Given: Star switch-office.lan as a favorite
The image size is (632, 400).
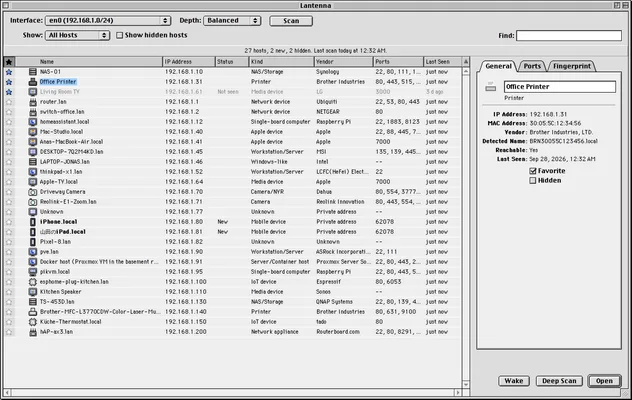Looking at the screenshot, I should coord(9,112).
